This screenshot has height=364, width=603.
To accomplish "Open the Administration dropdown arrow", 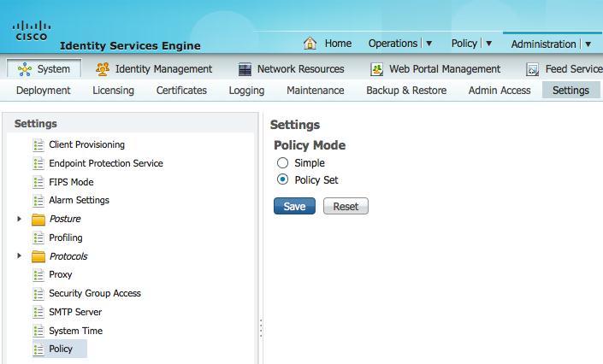I will point(588,44).
